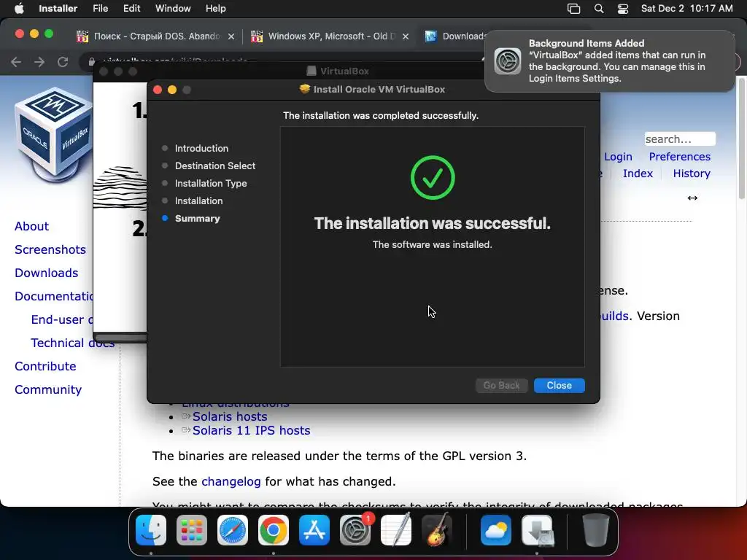The height and width of the screenshot is (560, 747).
Task: Select the Destination Select step
Action: click(215, 166)
